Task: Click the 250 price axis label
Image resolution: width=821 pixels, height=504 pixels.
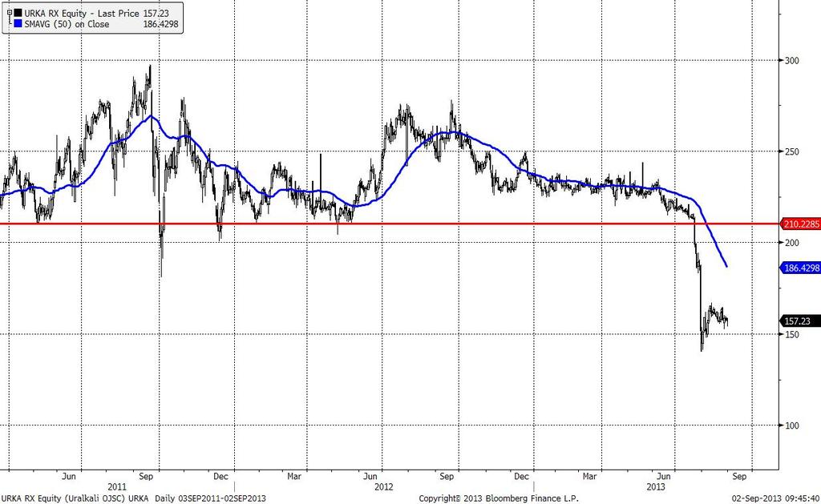Action: click(x=791, y=151)
